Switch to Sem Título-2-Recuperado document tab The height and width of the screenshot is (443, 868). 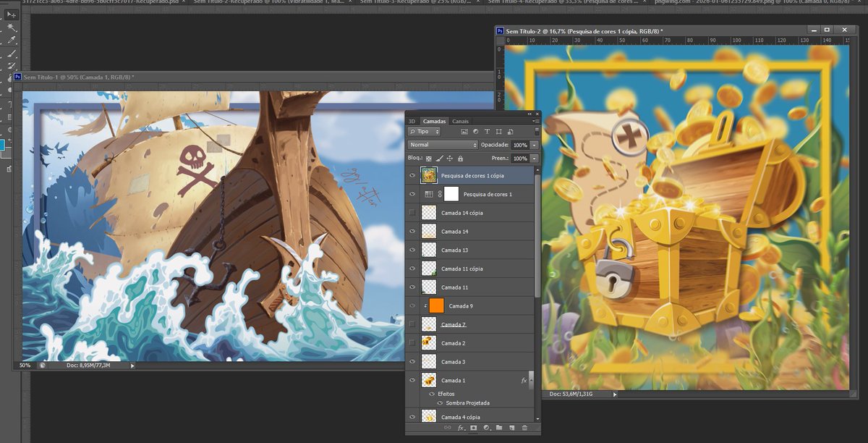point(268,2)
